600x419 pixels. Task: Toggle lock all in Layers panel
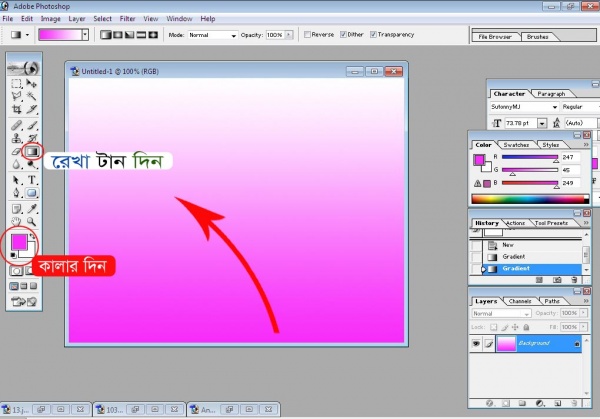tap(526, 327)
